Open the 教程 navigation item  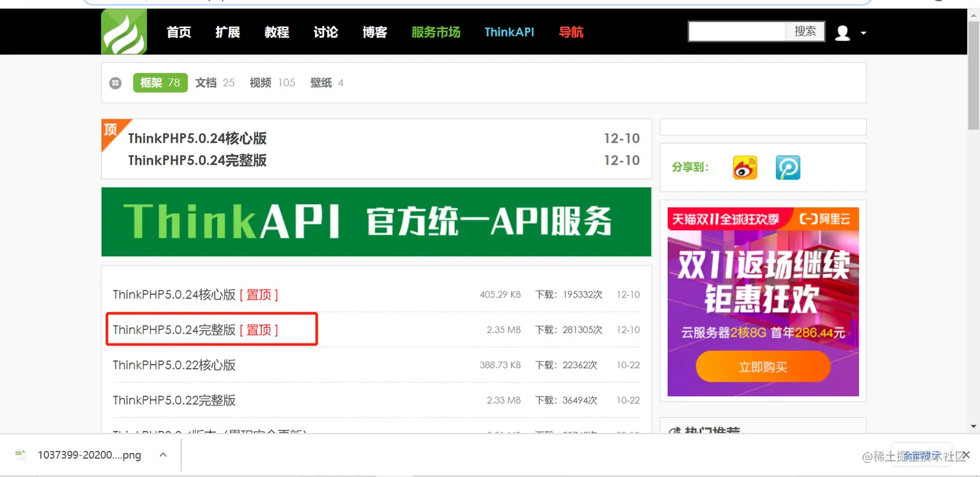pos(277,32)
